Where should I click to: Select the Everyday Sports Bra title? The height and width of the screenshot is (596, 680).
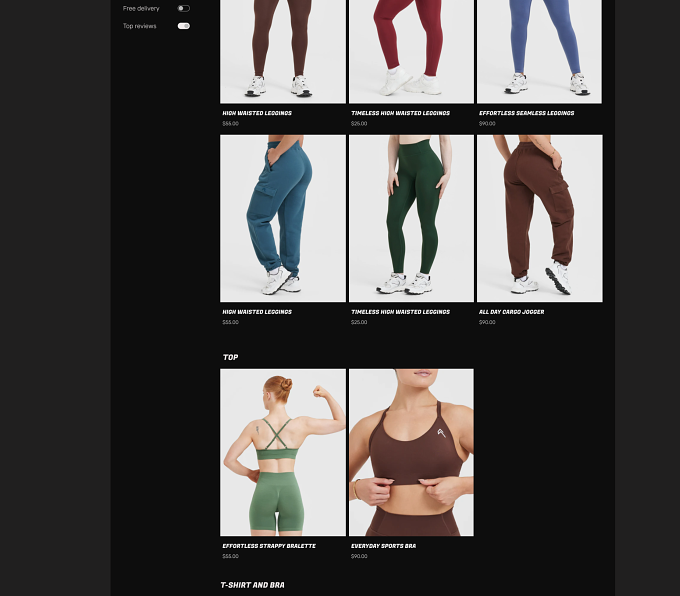tap(383, 546)
